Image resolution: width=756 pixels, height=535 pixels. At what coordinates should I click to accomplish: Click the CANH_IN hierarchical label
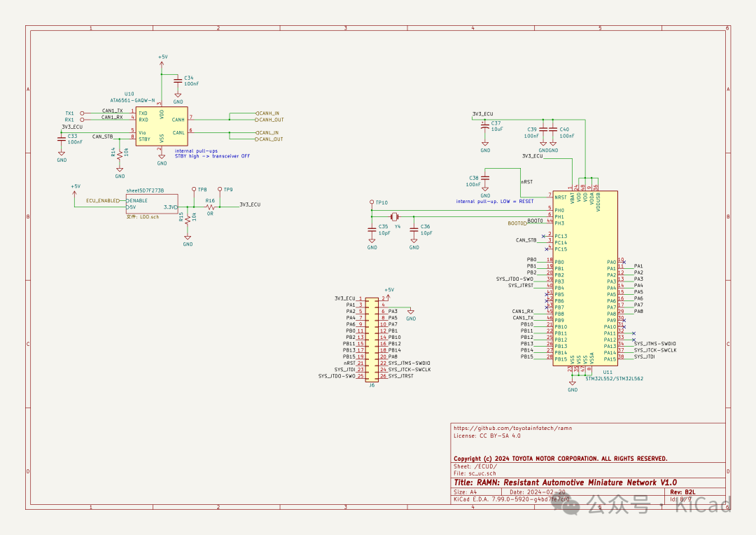pyautogui.click(x=267, y=113)
